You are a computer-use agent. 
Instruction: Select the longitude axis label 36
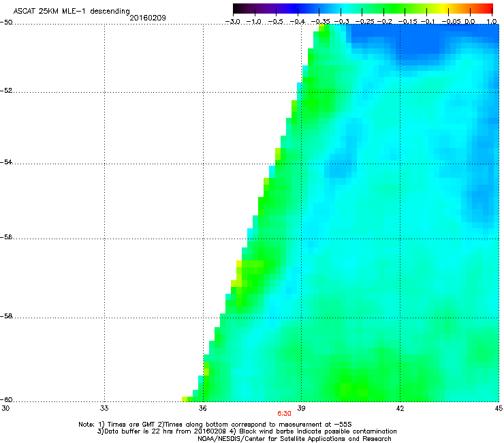click(x=202, y=408)
